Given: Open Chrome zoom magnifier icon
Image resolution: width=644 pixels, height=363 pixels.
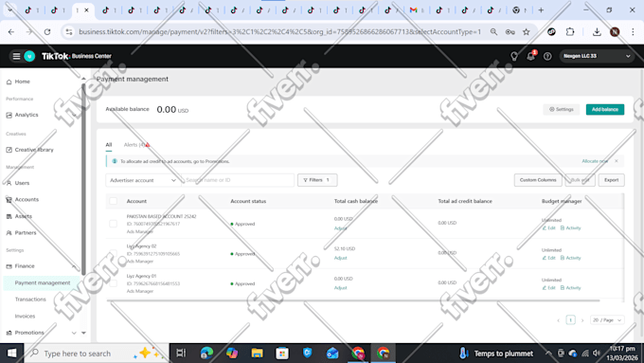Looking at the screenshot, I should 493,31.
